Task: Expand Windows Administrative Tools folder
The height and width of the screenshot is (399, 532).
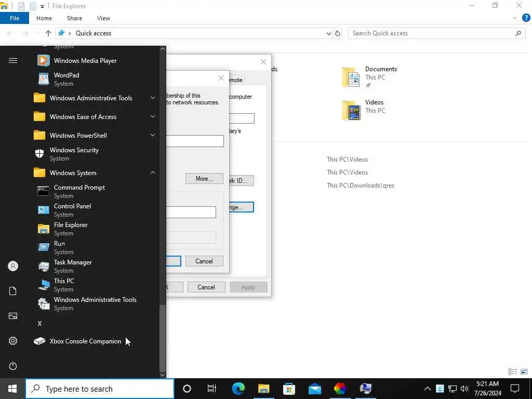Action: 153,98
